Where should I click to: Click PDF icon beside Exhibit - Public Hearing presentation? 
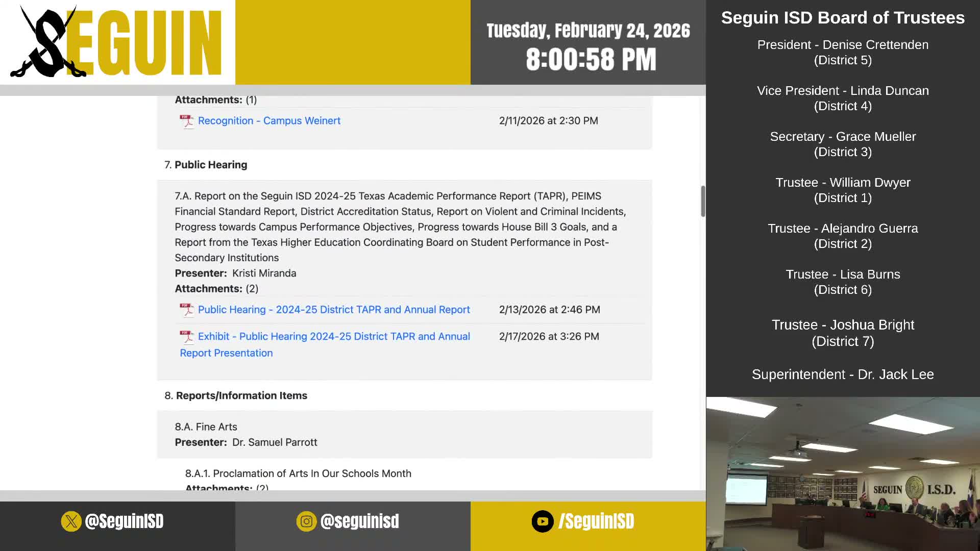click(x=187, y=337)
